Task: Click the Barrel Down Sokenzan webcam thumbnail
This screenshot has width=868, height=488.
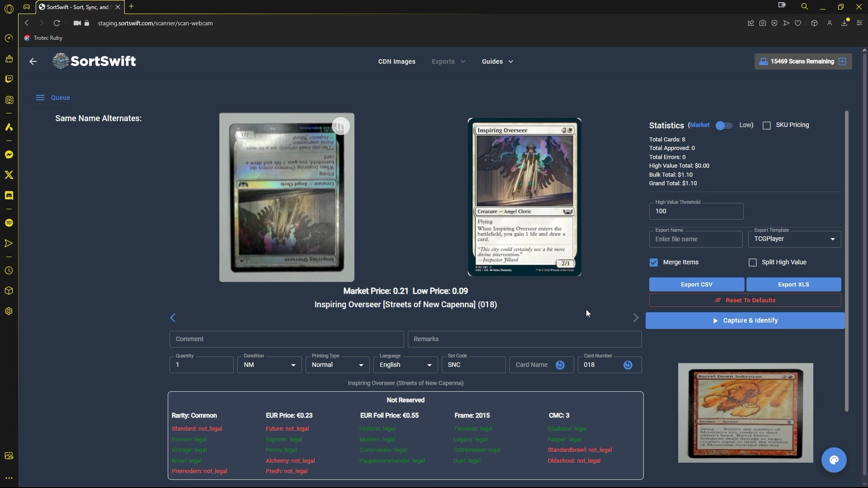Action: pyautogui.click(x=745, y=413)
